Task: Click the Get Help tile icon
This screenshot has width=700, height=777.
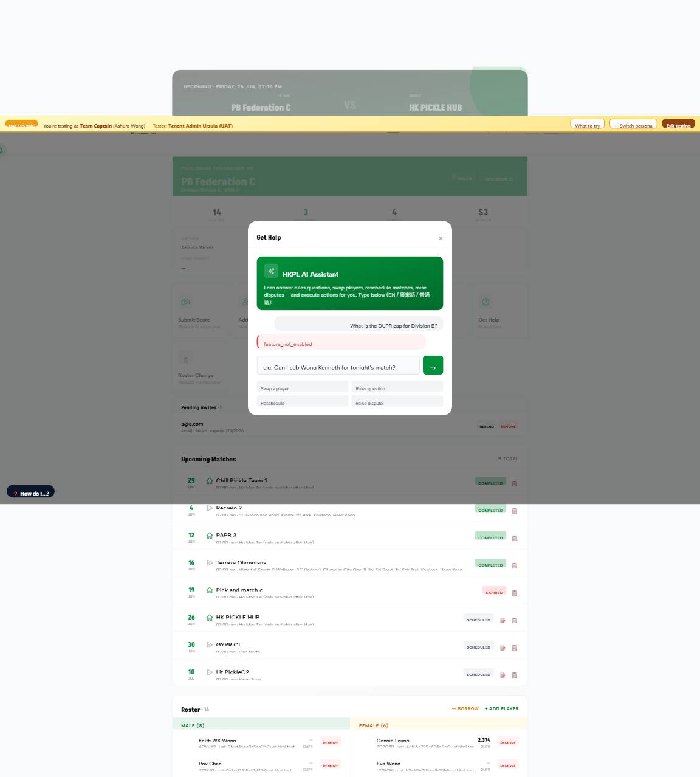Action: point(486,302)
